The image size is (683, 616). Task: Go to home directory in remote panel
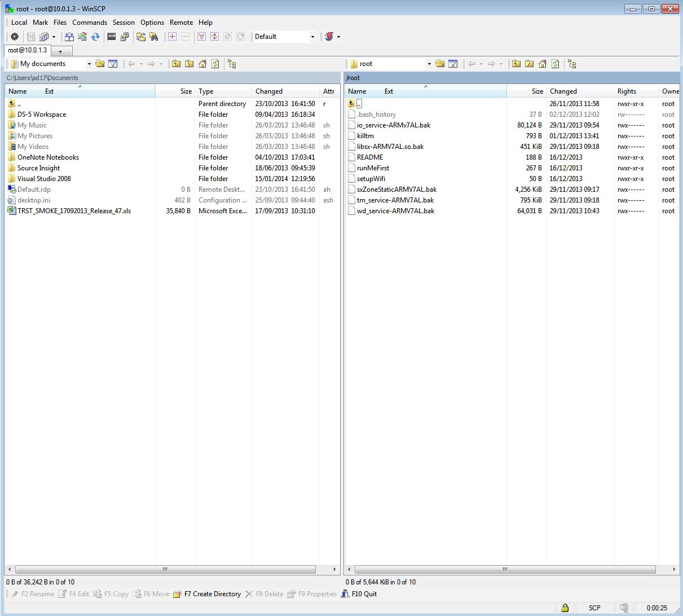[x=542, y=64]
